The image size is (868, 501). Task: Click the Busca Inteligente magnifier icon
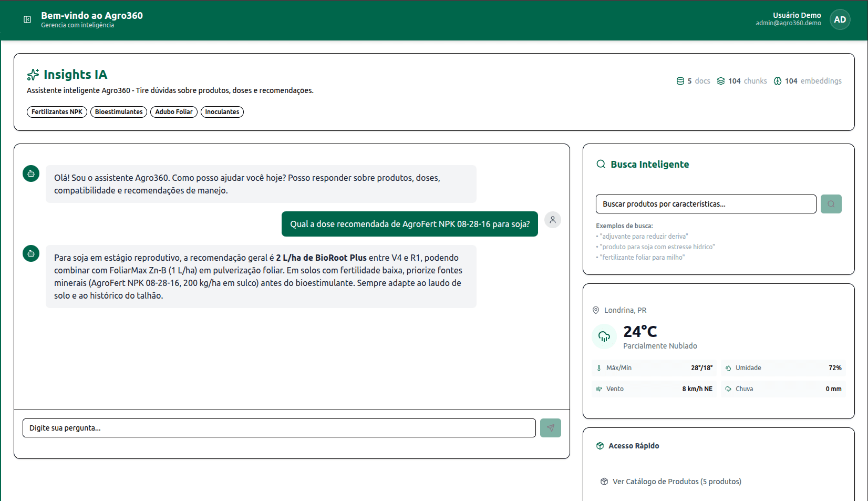(601, 164)
